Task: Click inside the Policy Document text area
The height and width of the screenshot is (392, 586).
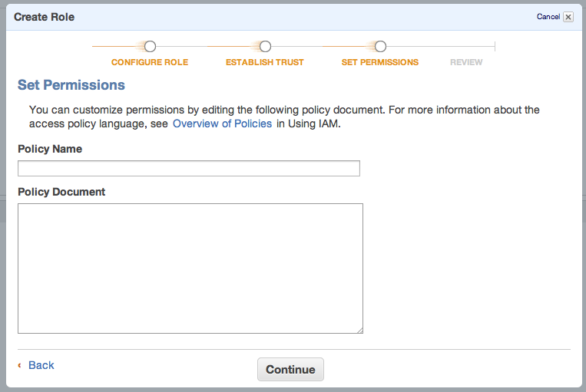Action: point(190,268)
